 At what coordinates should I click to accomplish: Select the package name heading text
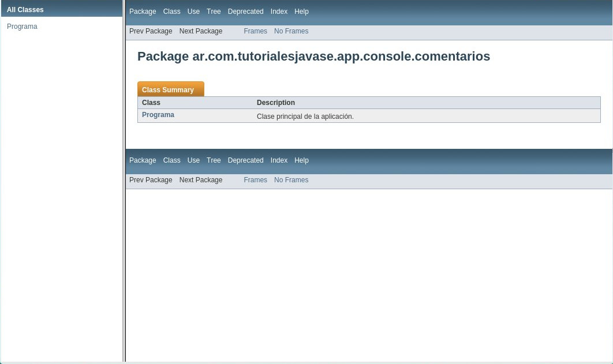tap(313, 56)
